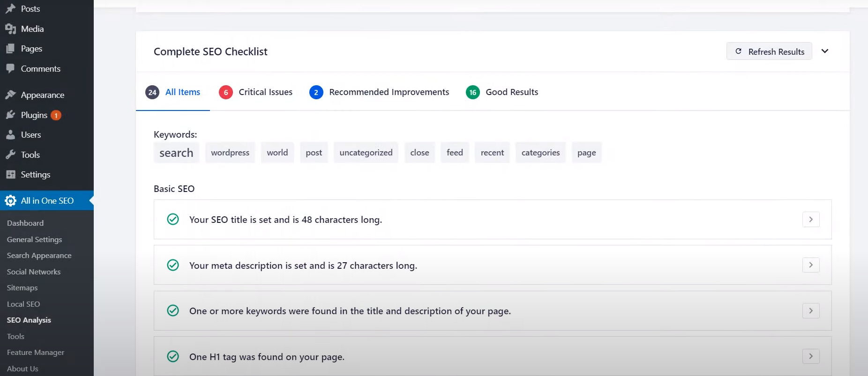Open the Recommended Improvements tab
Viewport: 868px width, 376px height.
pos(379,92)
